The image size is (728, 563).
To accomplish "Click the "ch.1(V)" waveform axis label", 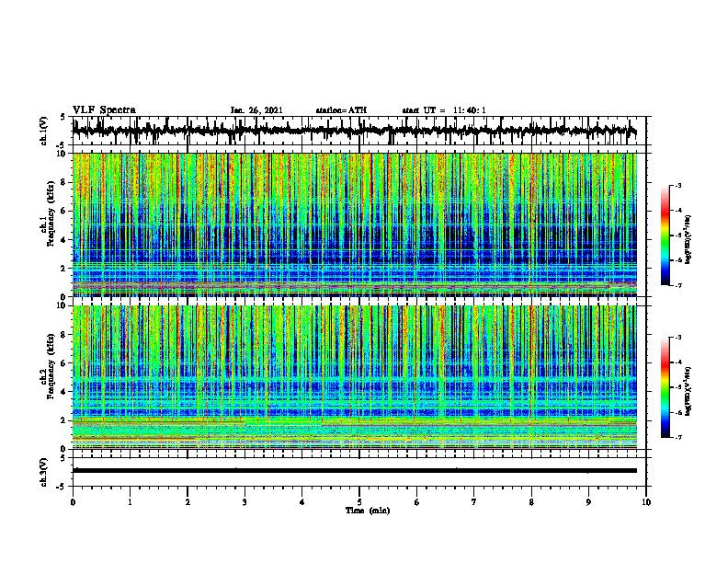I will click(x=44, y=130).
